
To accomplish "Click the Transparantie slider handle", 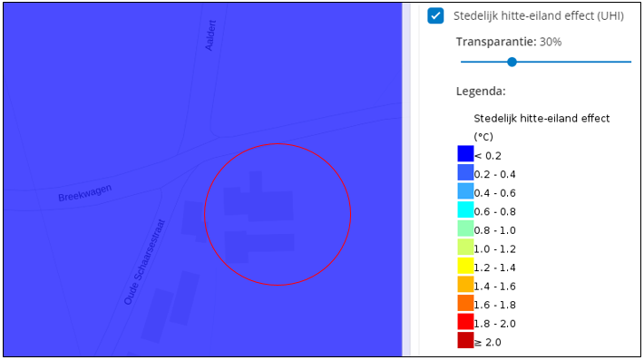I will 512,62.
